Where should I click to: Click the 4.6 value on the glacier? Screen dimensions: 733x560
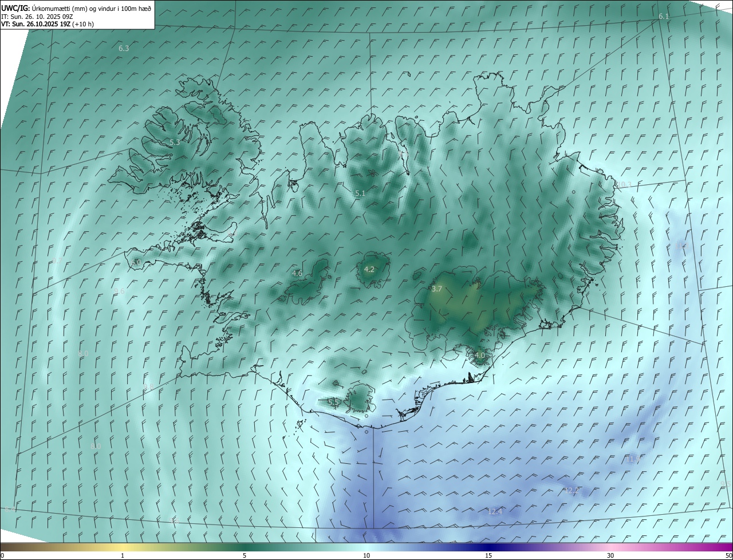[x=297, y=274]
